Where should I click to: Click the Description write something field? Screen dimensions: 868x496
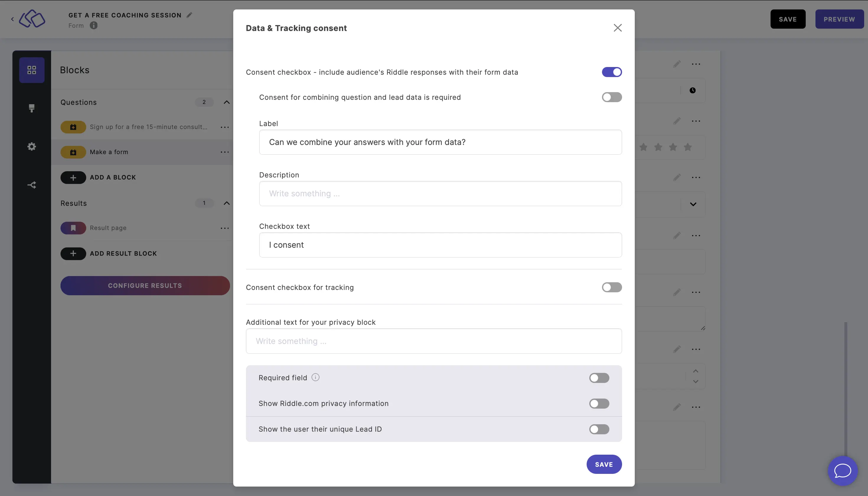(x=440, y=193)
